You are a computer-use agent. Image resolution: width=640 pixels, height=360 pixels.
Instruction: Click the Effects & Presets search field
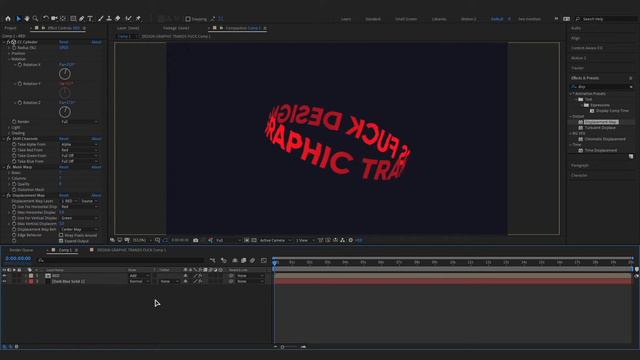pos(602,87)
